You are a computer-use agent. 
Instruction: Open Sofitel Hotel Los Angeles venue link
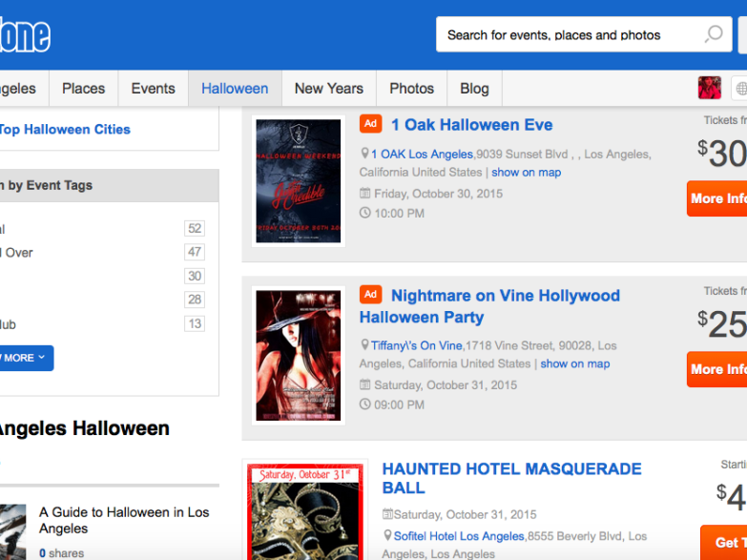point(459,536)
